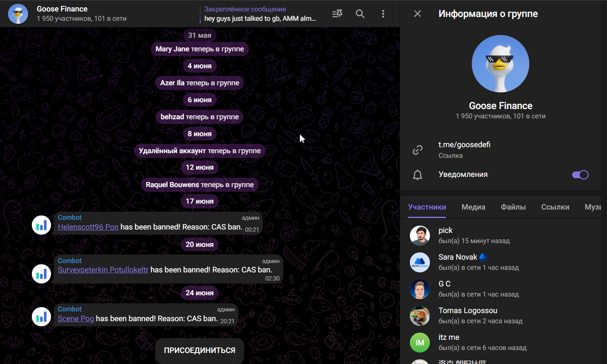Open itz me's green IM avatar

[420, 342]
